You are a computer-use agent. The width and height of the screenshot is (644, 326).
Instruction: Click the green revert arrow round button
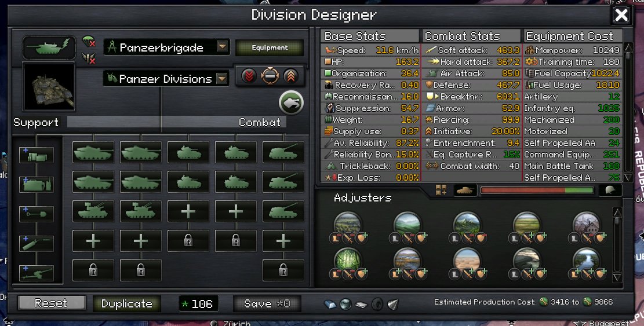pyautogui.click(x=291, y=102)
